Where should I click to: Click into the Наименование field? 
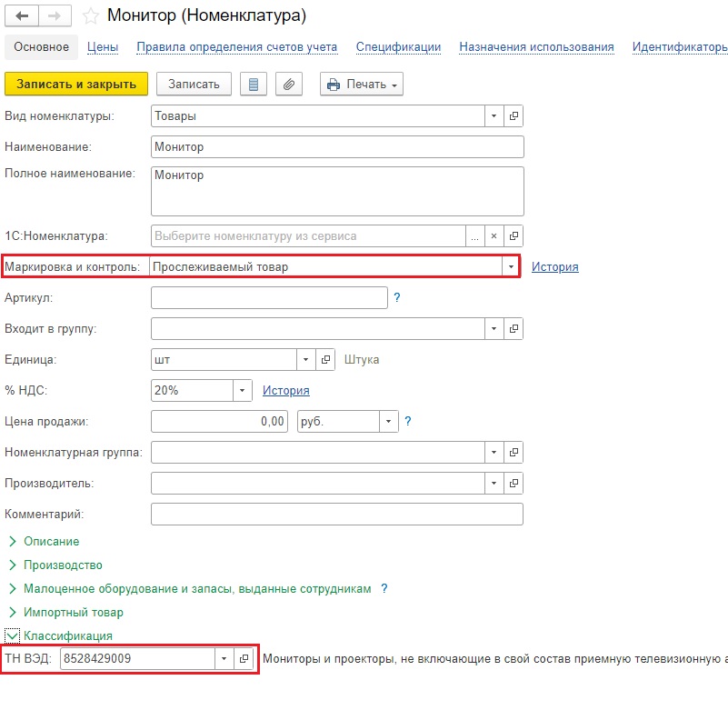click(x=337, y=146)
